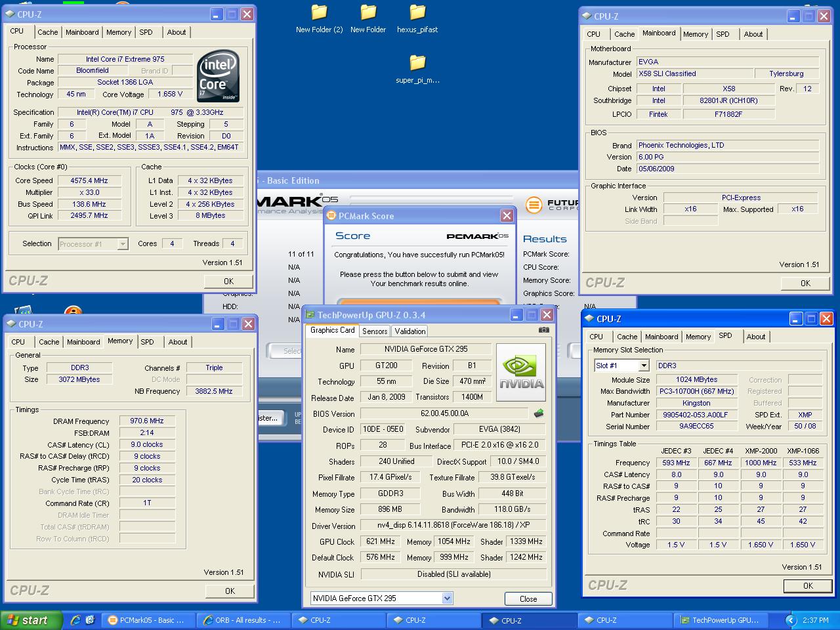Click the Multiplier x 33.0 value
This screenshot has height=630, width=840.
89,192
